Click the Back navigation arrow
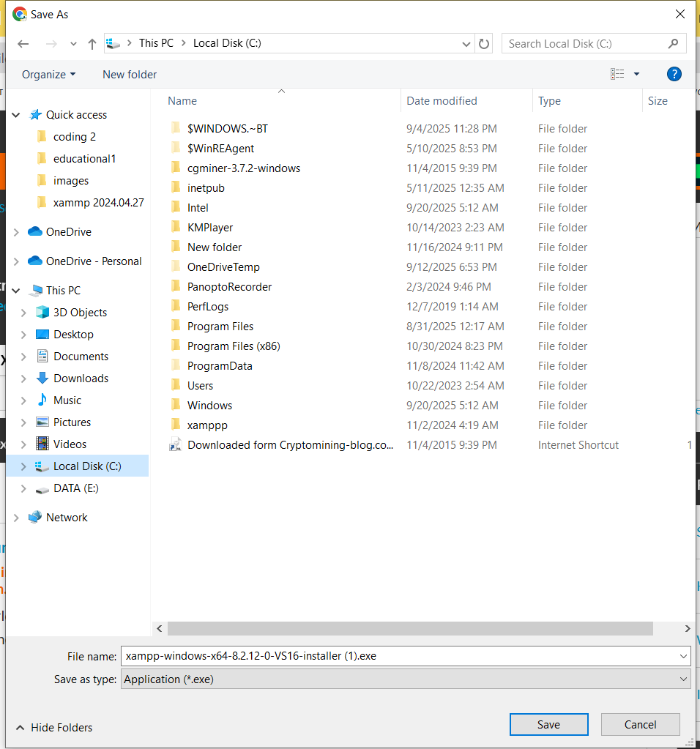This screenshot has width=700, height=749. pyautogui.click(x=23, y=44)
